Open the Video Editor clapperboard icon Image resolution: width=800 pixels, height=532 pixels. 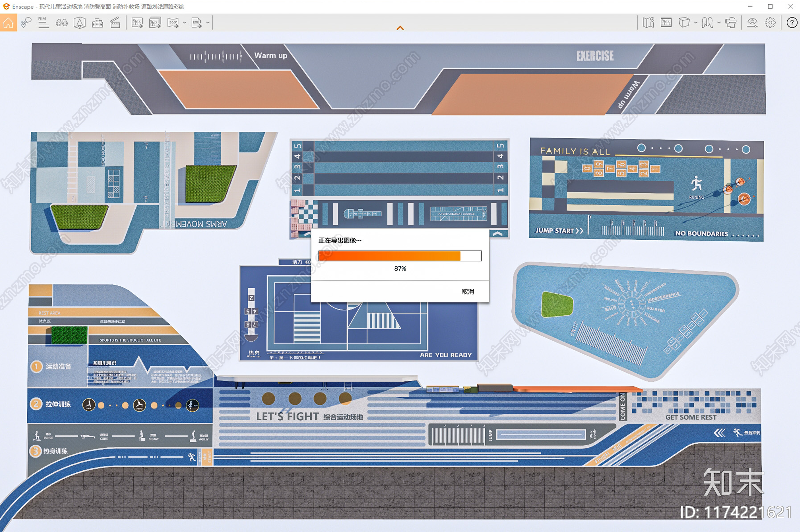coord(115,23)
